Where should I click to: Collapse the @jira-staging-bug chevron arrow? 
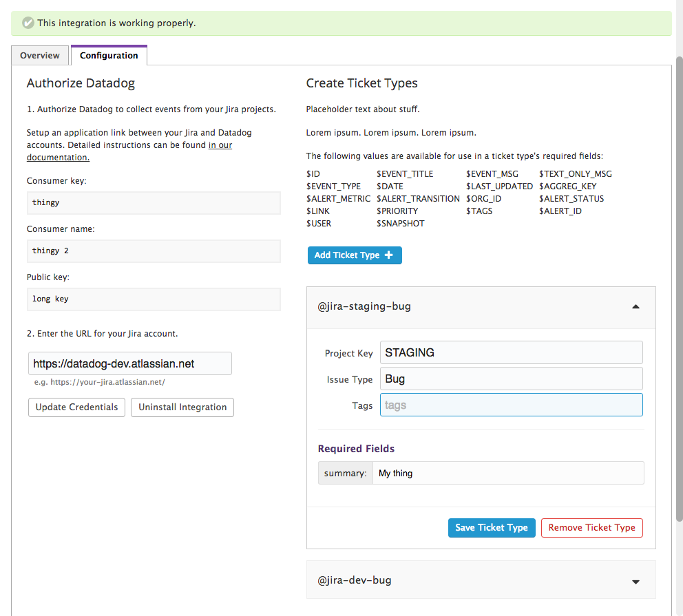635,308
